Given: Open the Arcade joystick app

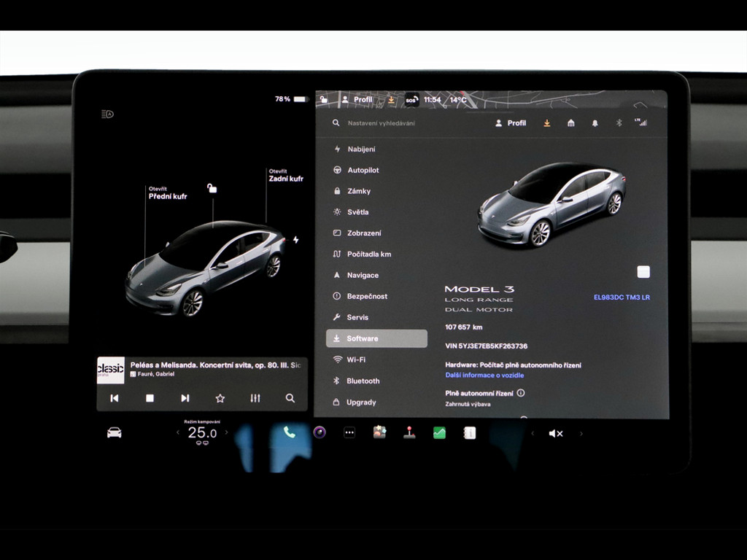Looking at the screenshot, I should point(409,432).
